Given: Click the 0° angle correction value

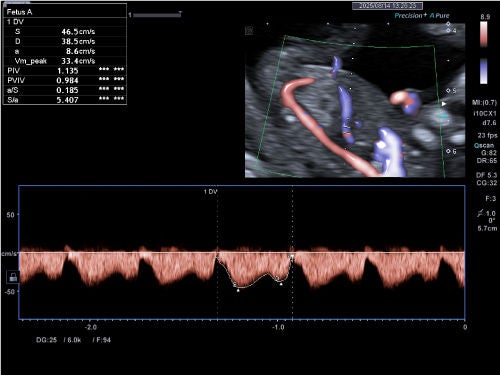Looking at the screenshot, I should (x=492, y=221).
